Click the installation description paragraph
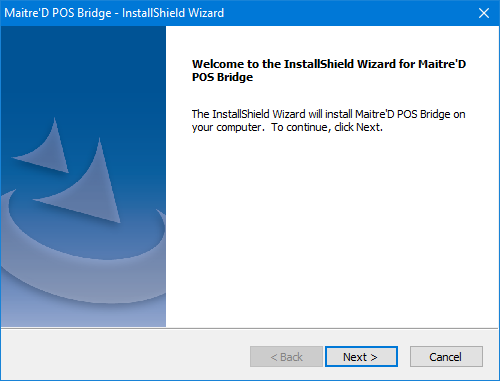 328,121
